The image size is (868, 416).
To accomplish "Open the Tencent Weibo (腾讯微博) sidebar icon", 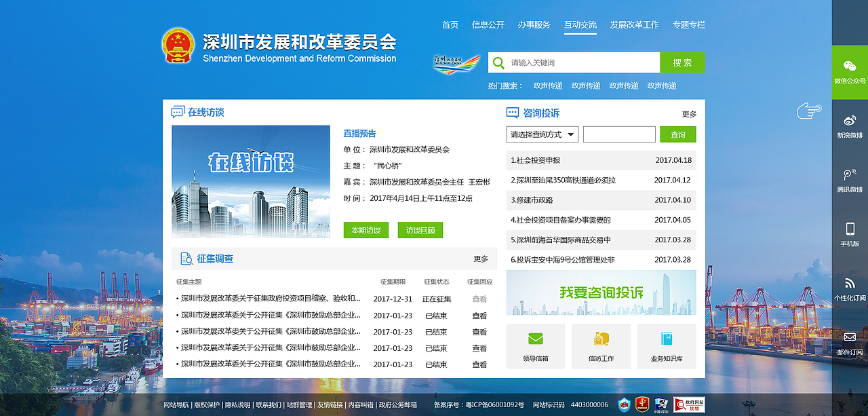I will (x=850, y=174).
